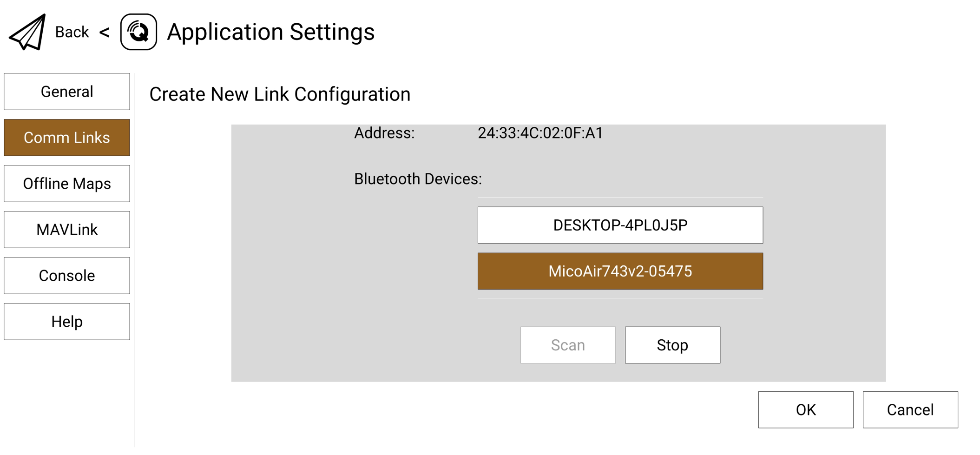Click the Create New Link Configuration heading
Viewport: 980px width, 455px height.
point(280,94)
